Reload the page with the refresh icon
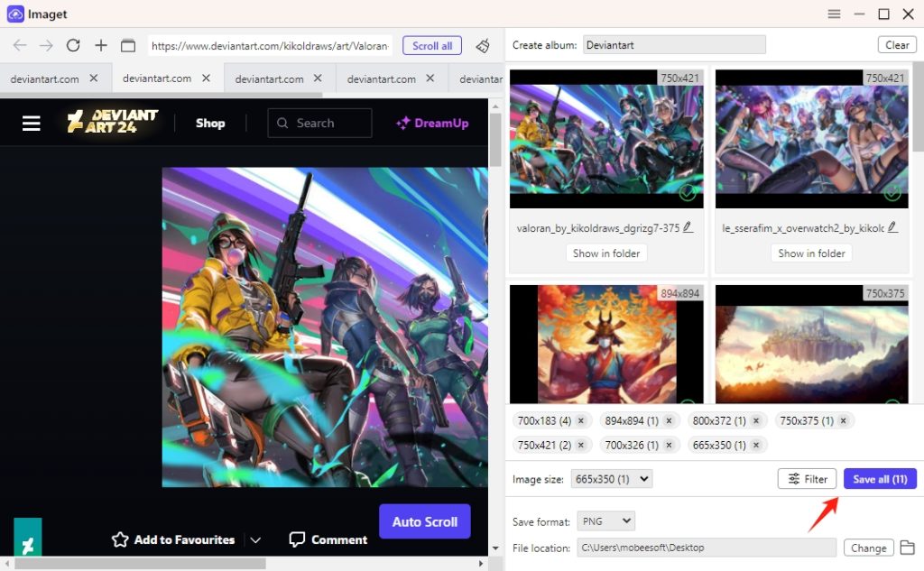Viewport: 924px width, 571px height. 73,45
